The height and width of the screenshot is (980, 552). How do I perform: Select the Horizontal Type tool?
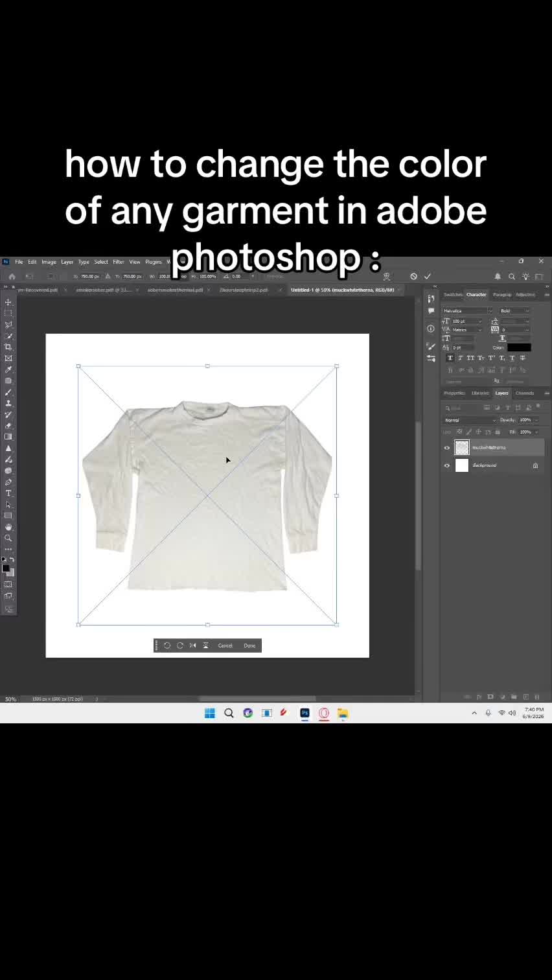8,493
